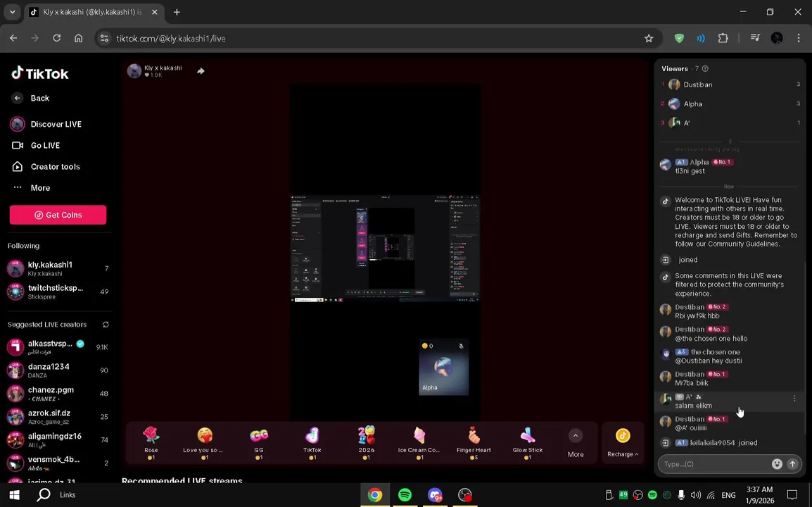This screenshot has height=507, width=812.
Task: Close the Kly x kakashi tab
Action: coord(154,12)
